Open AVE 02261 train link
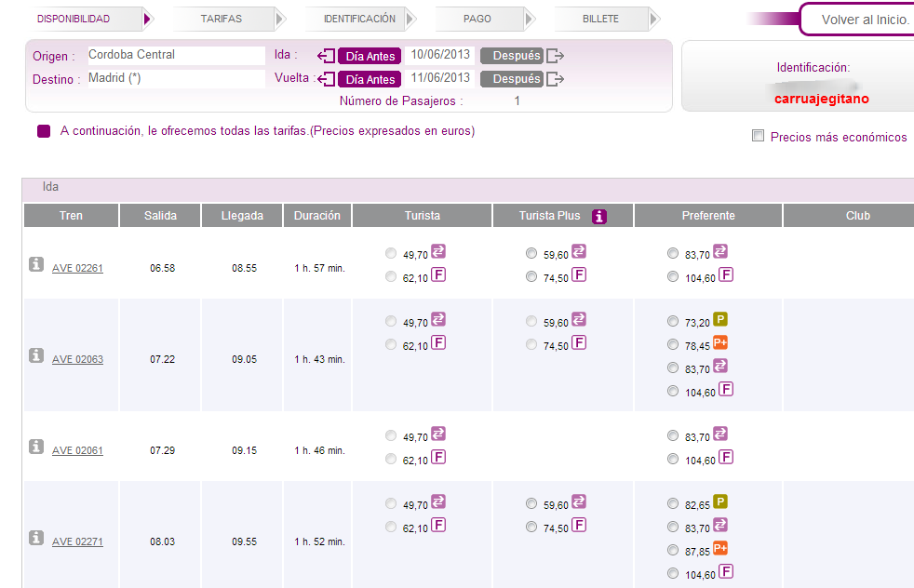Viewport: 914px width, 588px height. pyautogui.click(x=77, y=268)
